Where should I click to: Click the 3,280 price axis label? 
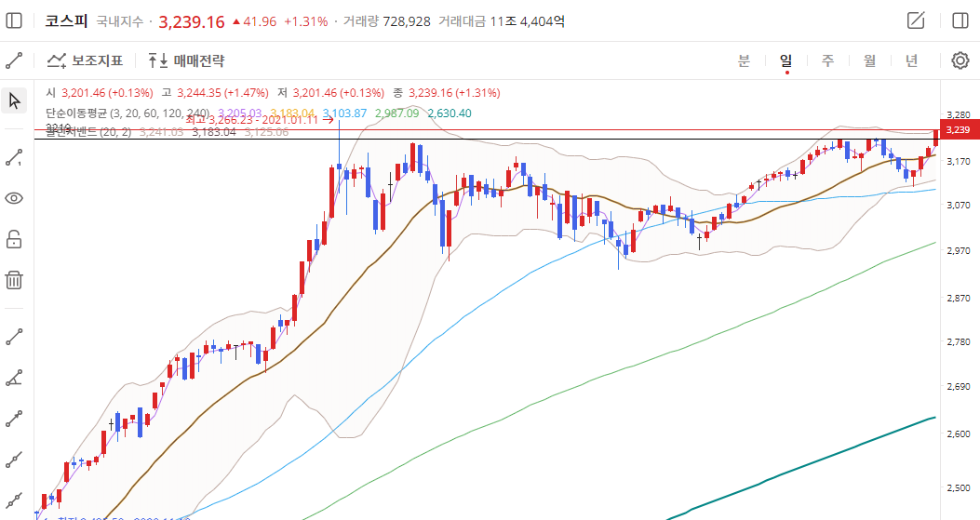(958, 115)
